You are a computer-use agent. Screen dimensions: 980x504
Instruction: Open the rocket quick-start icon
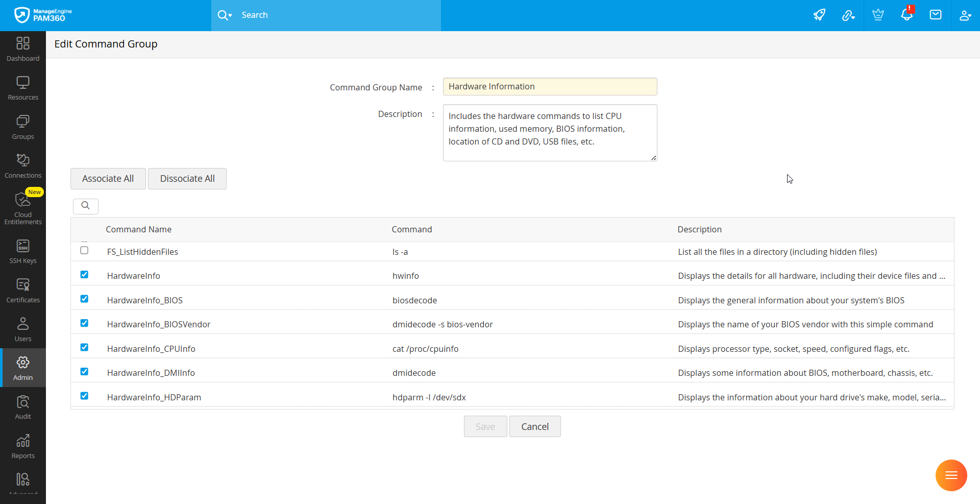click(819, 15)
